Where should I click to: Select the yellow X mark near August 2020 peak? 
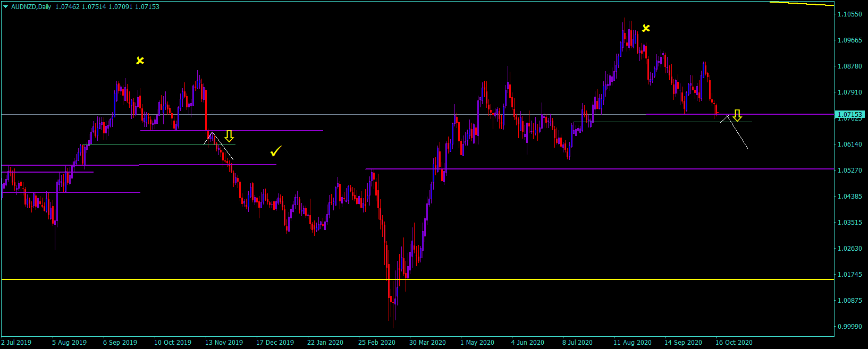pyautogui.click(x=646, y=28)
